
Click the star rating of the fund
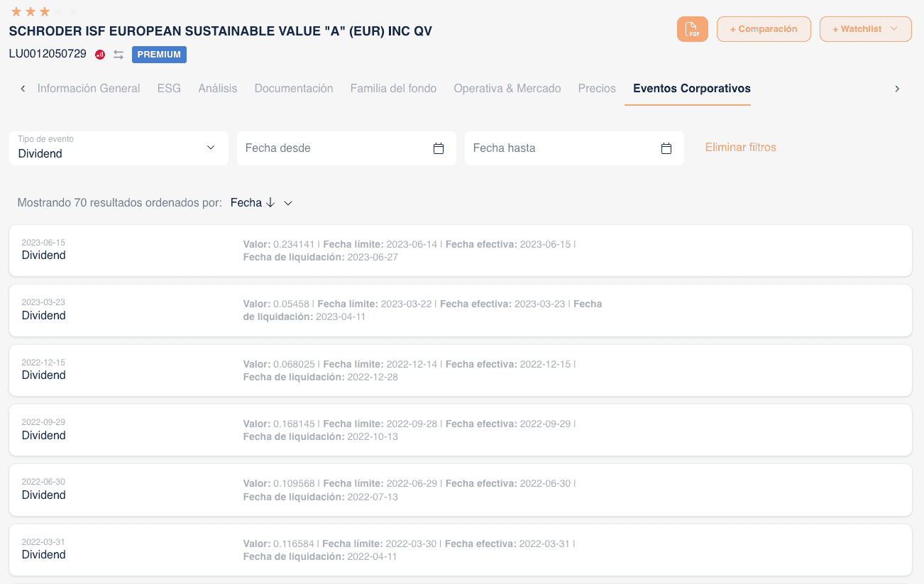click(x=44, y=11)
